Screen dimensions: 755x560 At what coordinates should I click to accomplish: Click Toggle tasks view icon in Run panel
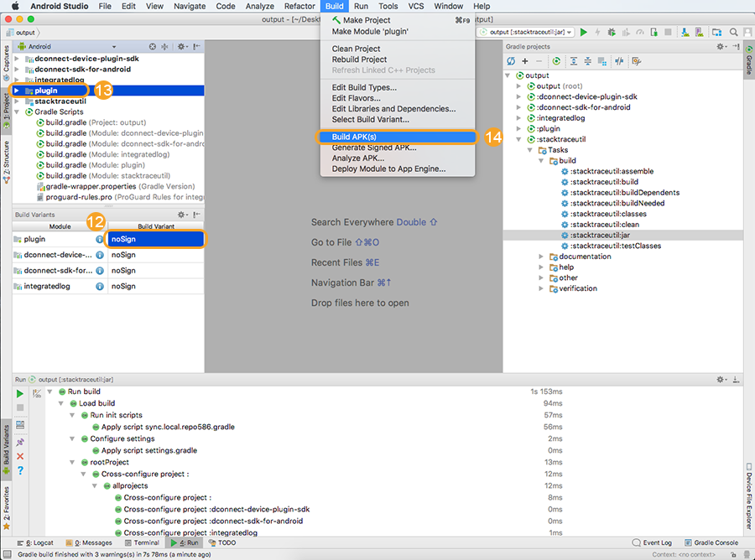[x=37, y=393]
